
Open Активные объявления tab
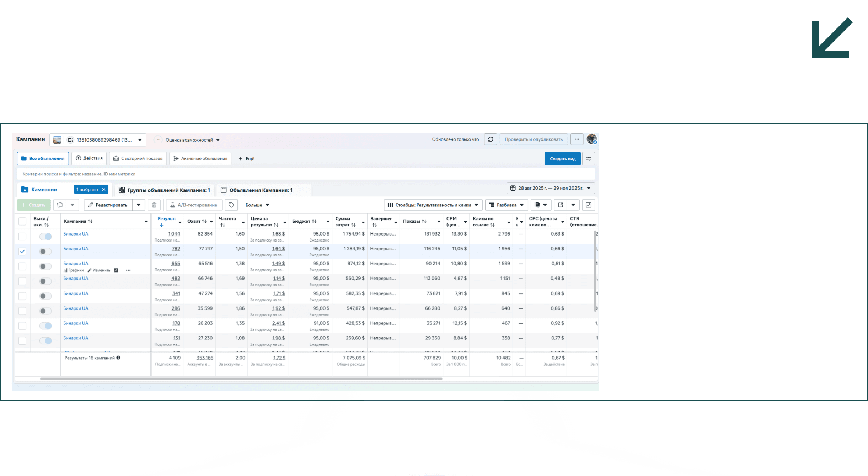[200, 159]
